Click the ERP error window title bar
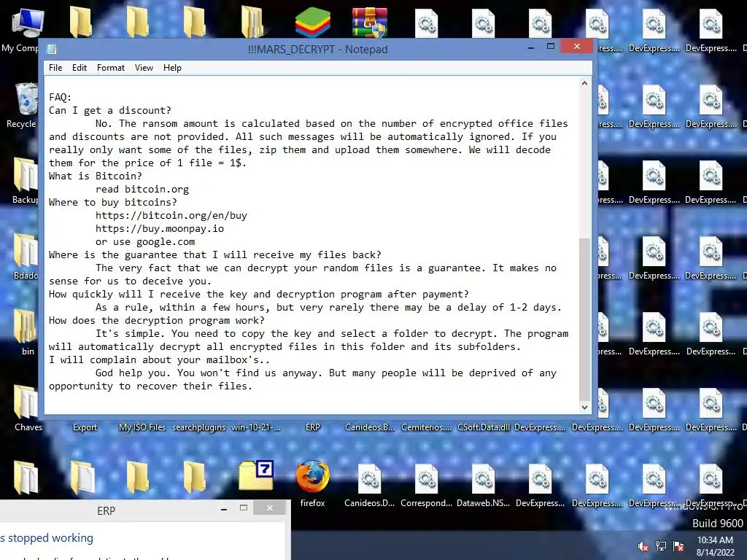747x560 pixels. [106, 511]
